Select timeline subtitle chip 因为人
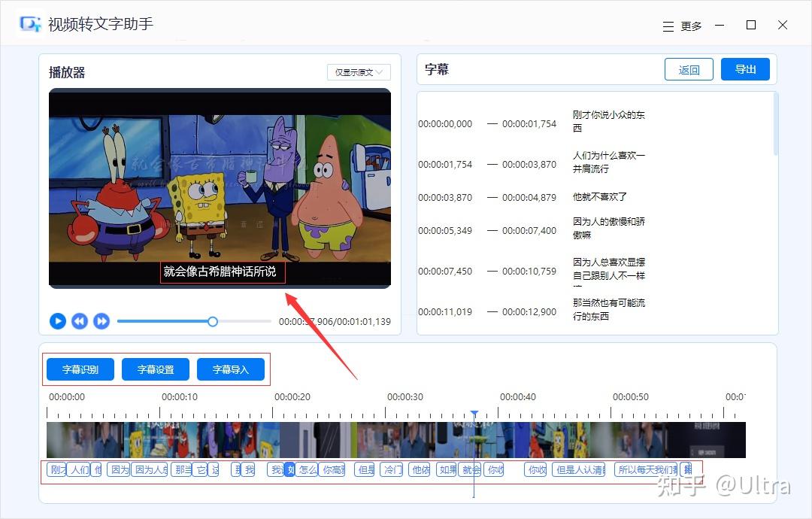Screen dimensions: 812x519 149,470
